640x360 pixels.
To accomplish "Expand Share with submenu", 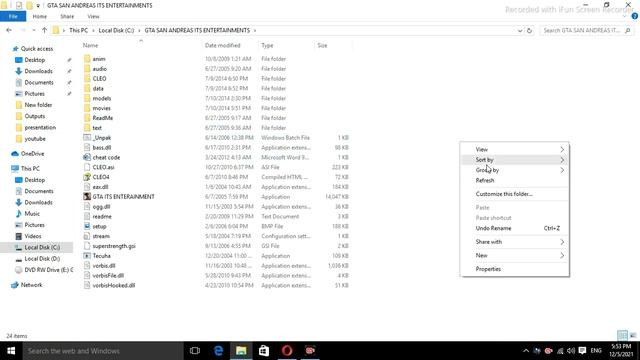I will pos(515,242).
